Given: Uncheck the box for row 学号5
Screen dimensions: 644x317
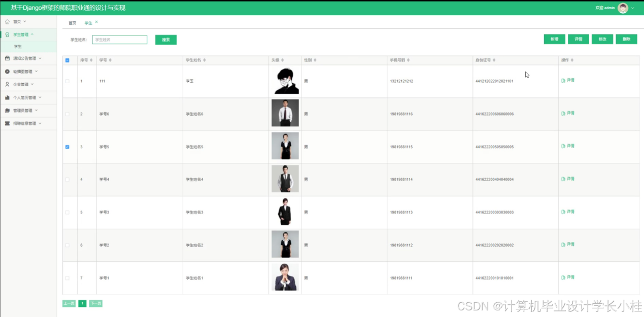Looking at the screenshot, I should (67, 147).
